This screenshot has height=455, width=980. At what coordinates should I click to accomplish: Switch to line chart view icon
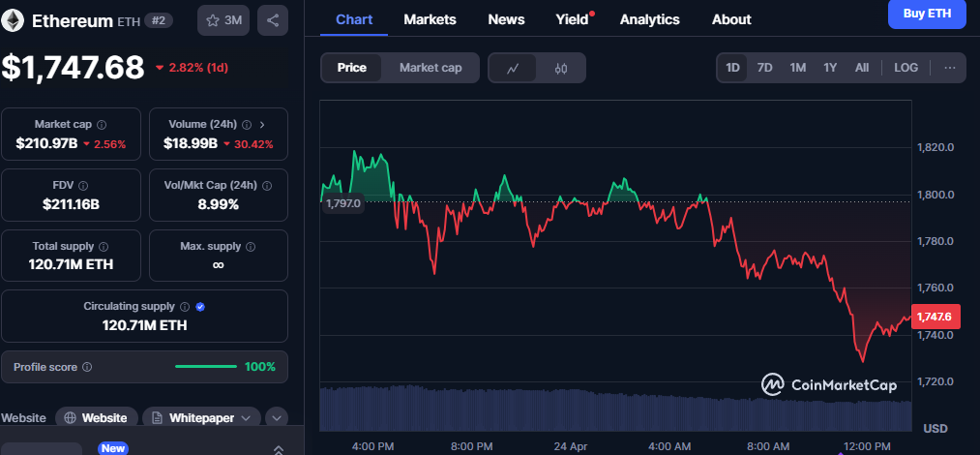click(513, 68)
